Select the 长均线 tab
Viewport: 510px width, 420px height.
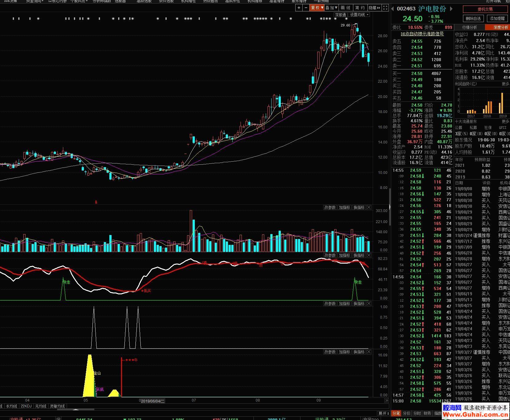pos(12,406)
